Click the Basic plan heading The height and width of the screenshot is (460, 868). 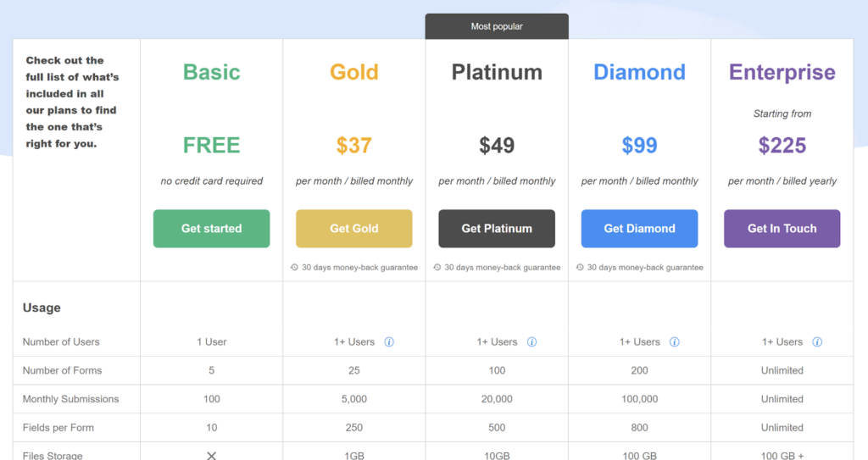pos(211,72)
